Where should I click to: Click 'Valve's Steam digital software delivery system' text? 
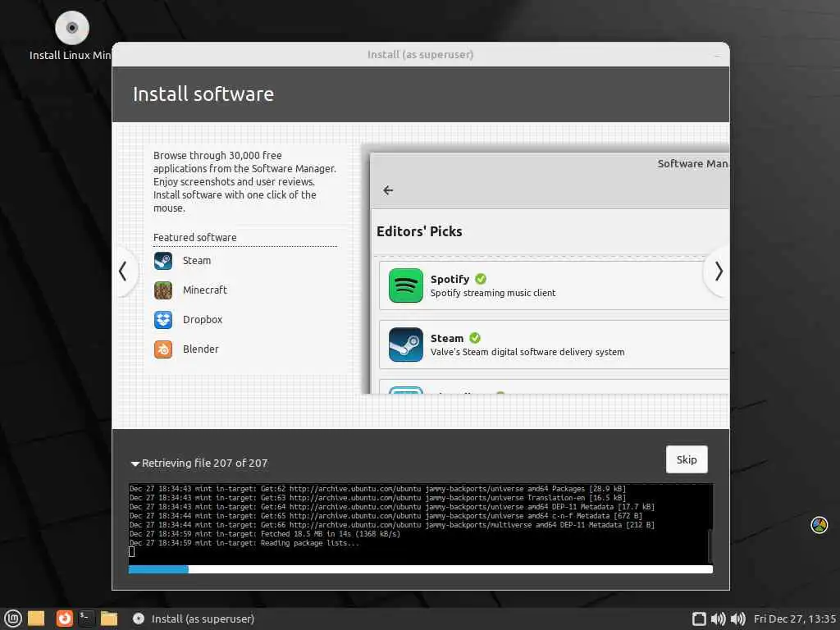(527, 352)
